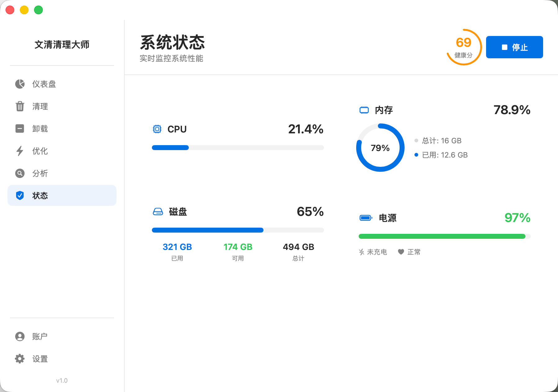Click the 494 GB total value

pyautogui.click(x=299, y=247)
